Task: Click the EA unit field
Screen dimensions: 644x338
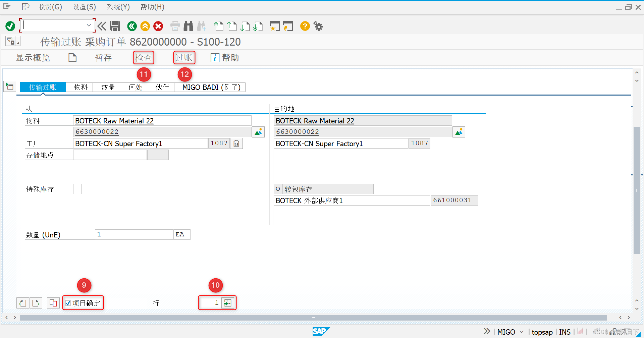Action: click(182, 234)
